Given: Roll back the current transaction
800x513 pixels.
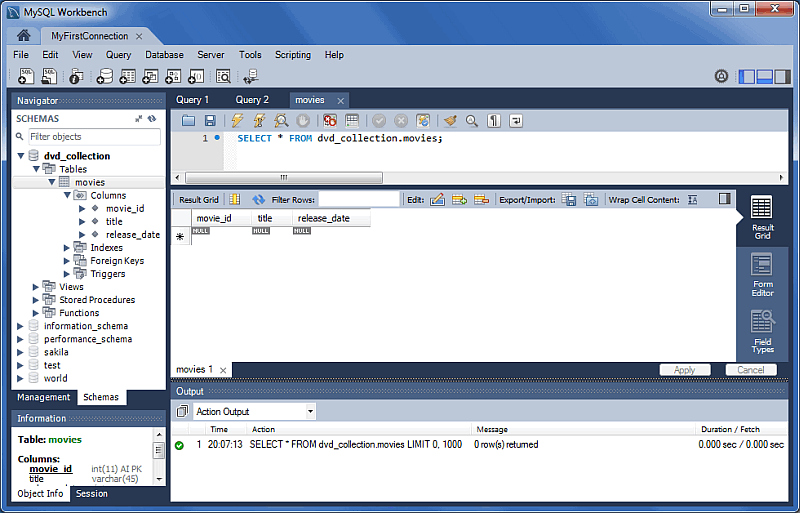Looking at the screenshot, I should tap(401, 120).
